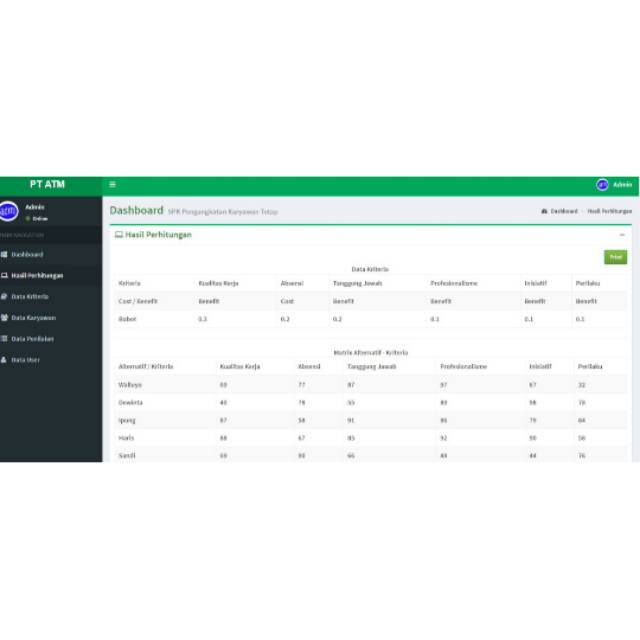Click the Data Kriteria sidebar icon
The height and width of the screenshot is (640, 640).
pos(4,296)
